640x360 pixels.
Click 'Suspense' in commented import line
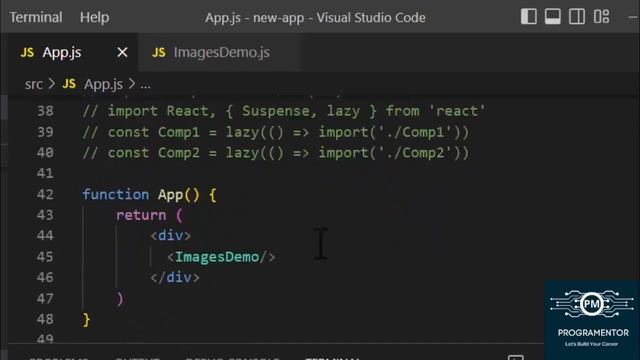[x=276, y=111]
